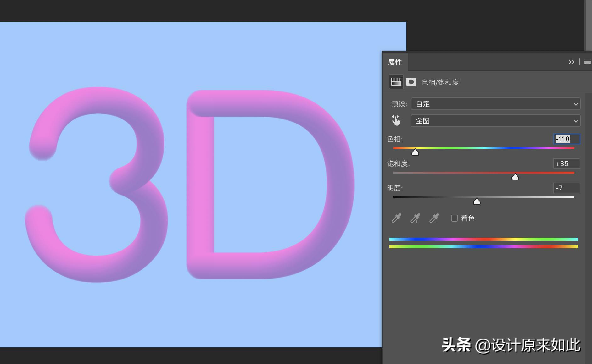
Task: Click the 饱和度 saturation slider handle
Action: click(x=515, y=177)
